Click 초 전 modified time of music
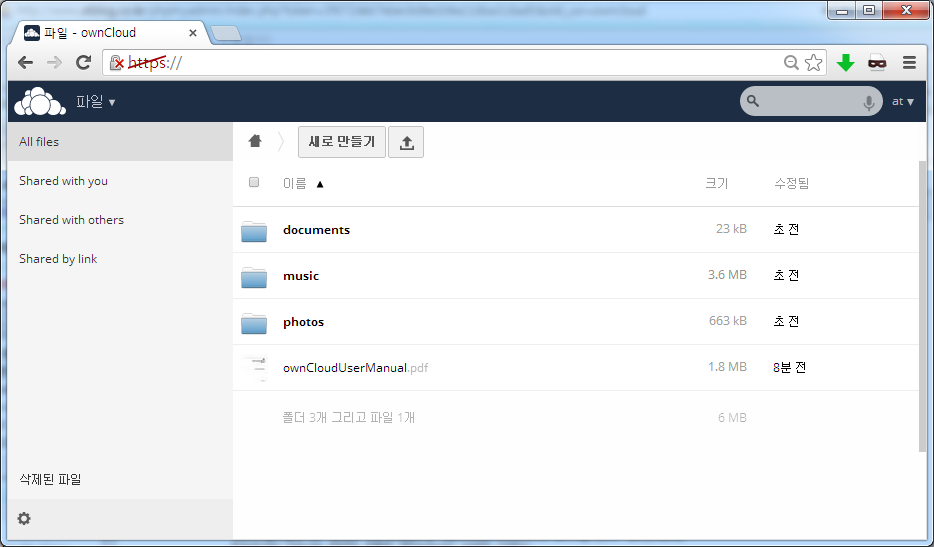 coord(786,275)
